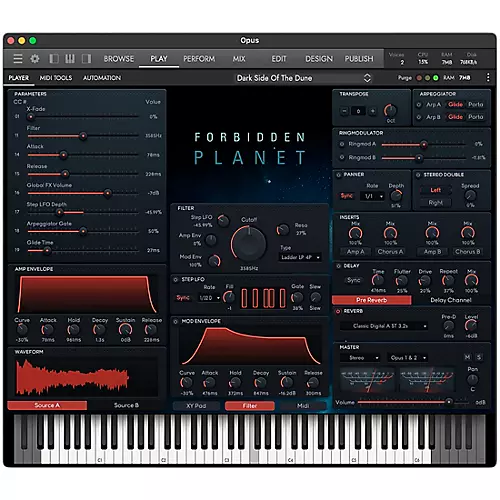Click the Amp A insert Mix knob
The width and height of the screenshot is (500, 500).
coord(355,233)
